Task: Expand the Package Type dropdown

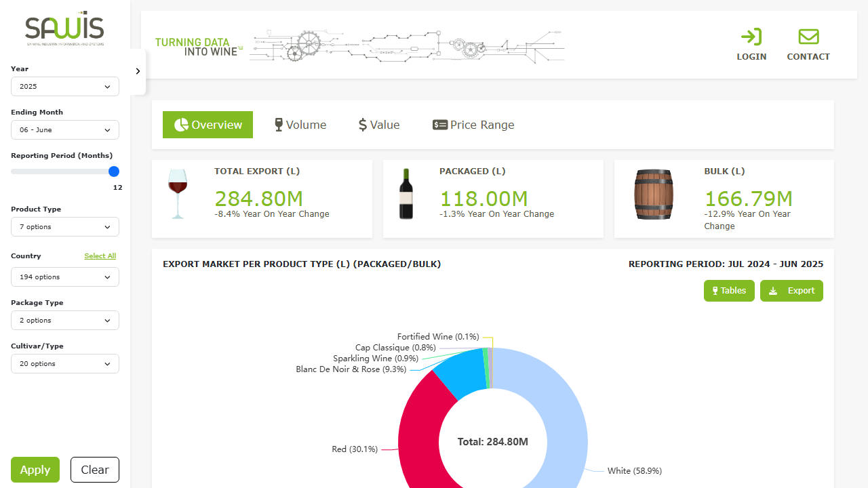Action: coord(65,321)
